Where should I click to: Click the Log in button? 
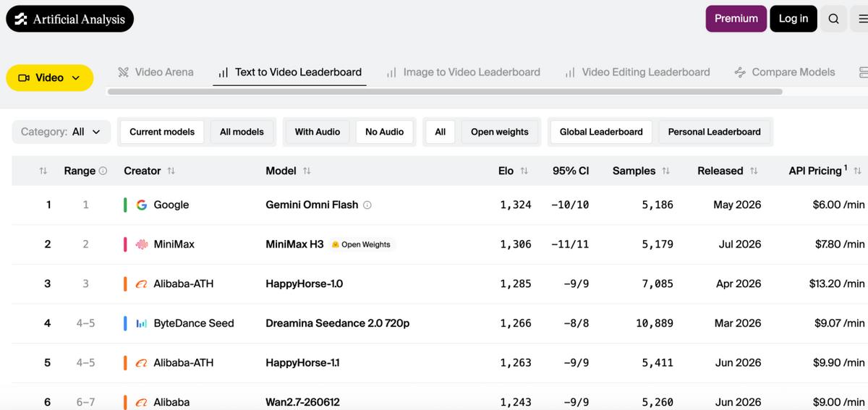(x=793, y=19)
